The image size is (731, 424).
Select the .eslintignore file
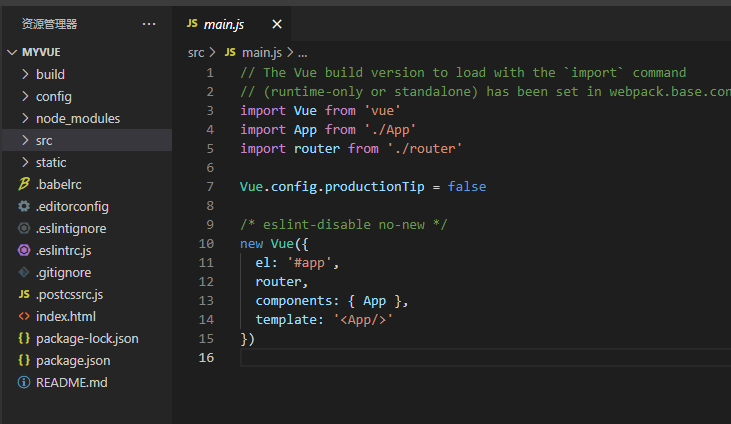pos(71,228)
